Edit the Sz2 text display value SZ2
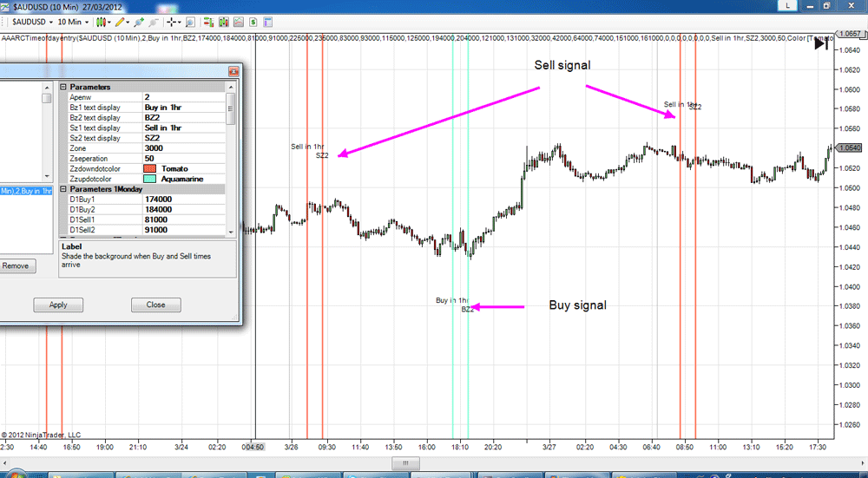This screenshot has width=868, height=478. [184, 138]
